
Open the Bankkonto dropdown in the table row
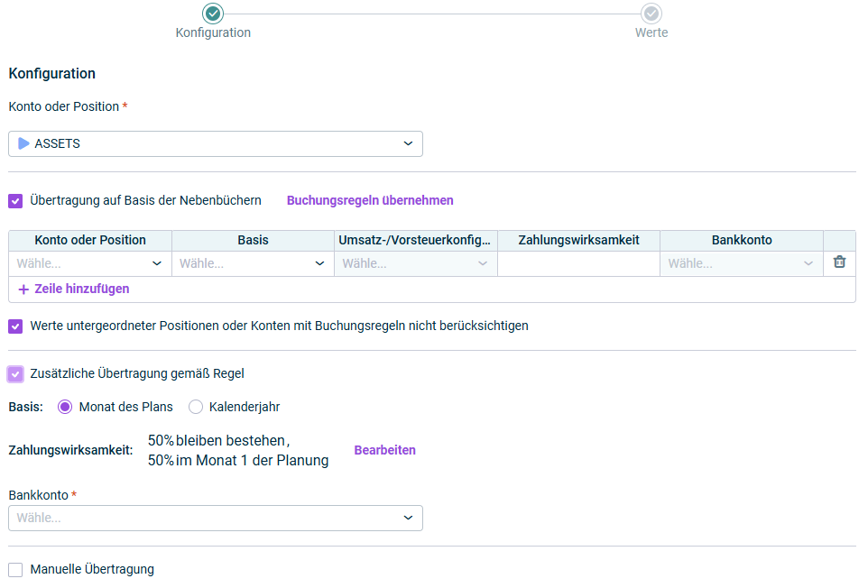(x=742, y=263)
